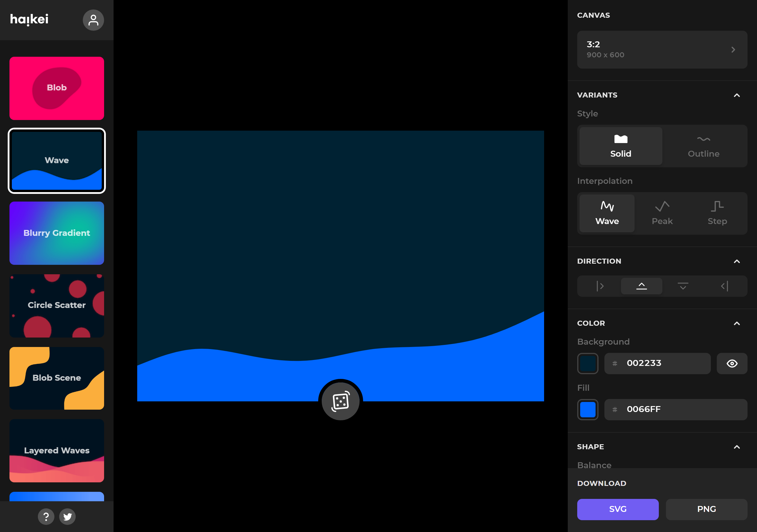
Task: Collapse the Variants section
Action: 737,95
